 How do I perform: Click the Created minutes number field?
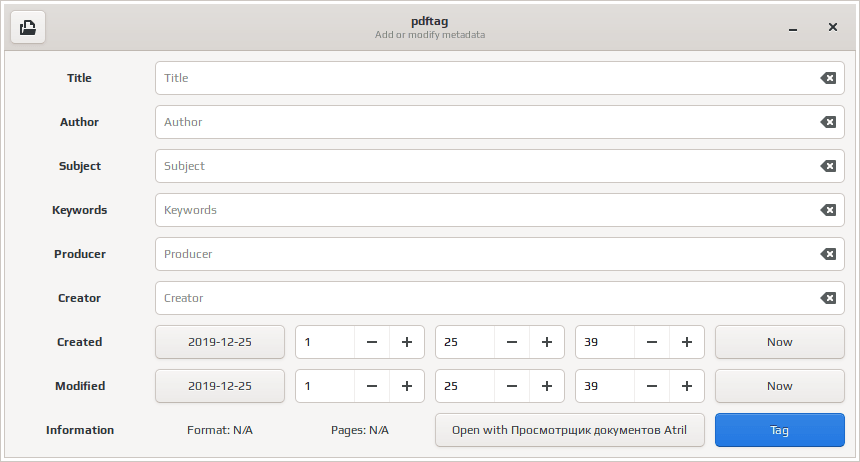465,342
